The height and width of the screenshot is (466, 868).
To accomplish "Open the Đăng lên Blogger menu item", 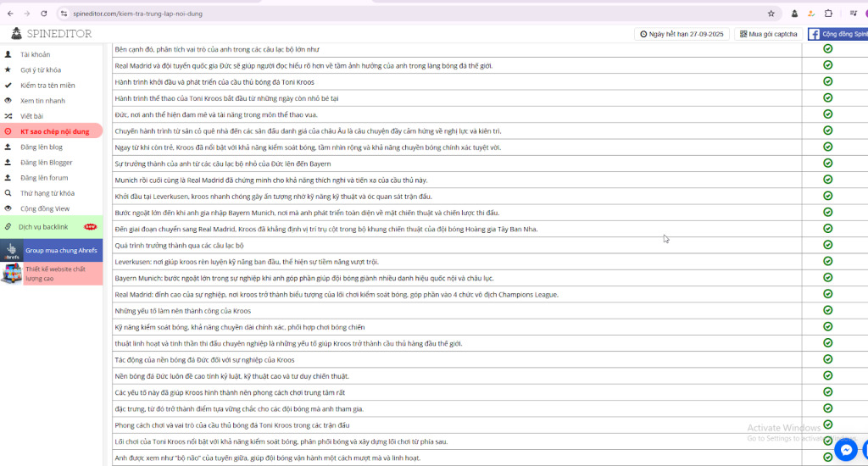I will 47,162.
